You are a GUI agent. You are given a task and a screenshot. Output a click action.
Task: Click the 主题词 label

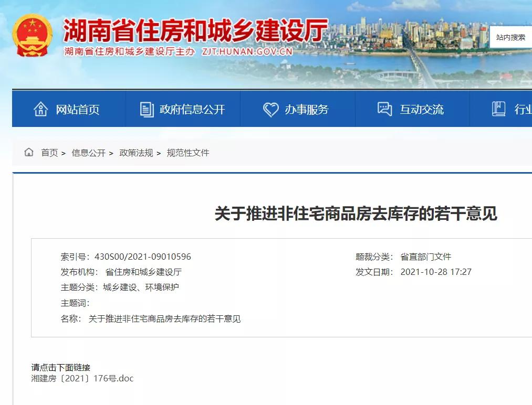click(75, 303)
